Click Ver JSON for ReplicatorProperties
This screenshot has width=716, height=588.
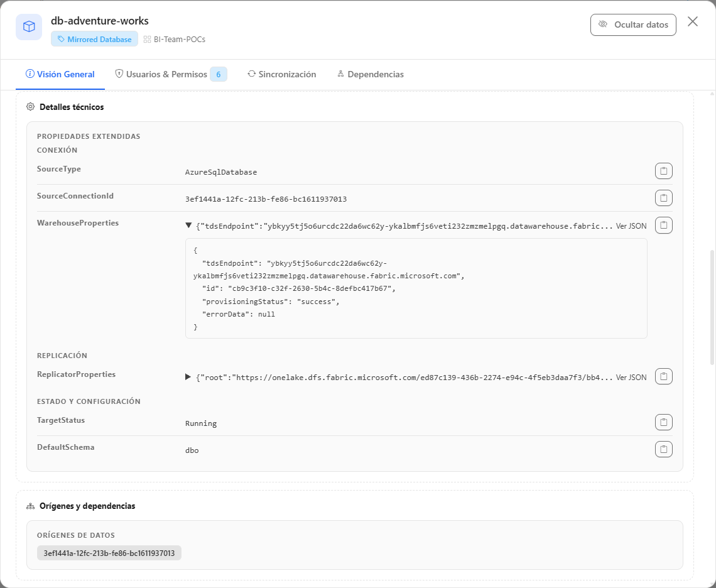[x=631, y=378]
